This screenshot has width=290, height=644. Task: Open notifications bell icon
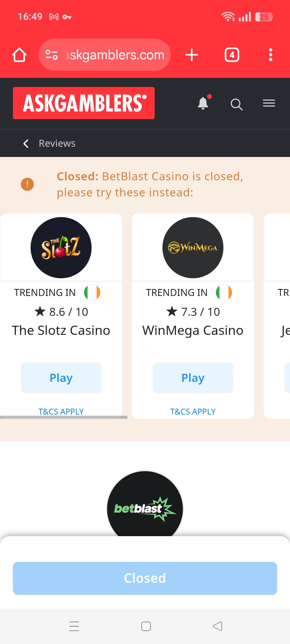(203, 103)
